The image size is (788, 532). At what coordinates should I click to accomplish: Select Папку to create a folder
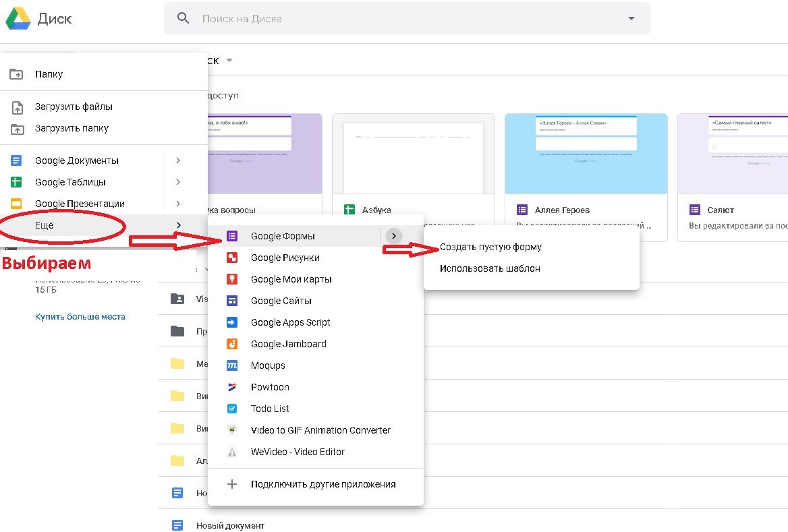103,74
